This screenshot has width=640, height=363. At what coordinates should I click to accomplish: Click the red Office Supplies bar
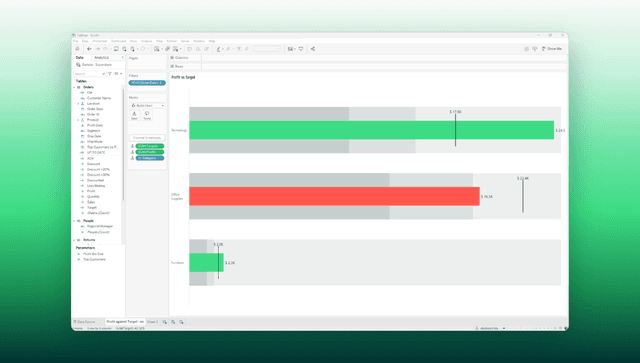[x=334, y=196]
